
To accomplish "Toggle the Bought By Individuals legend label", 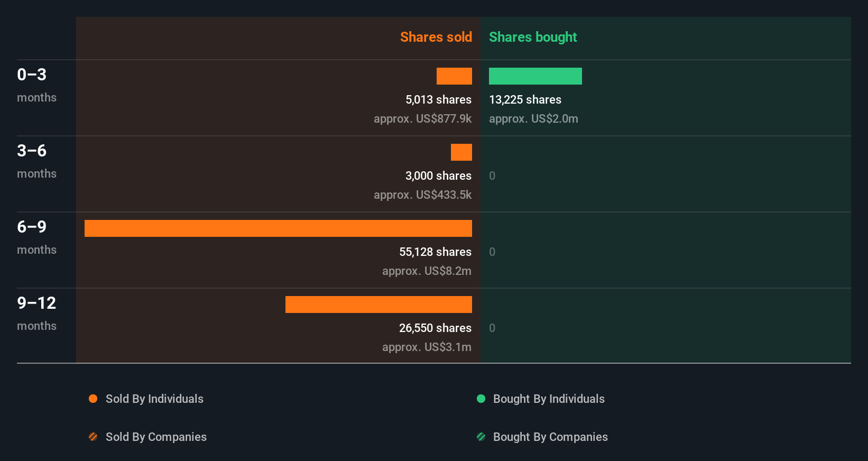I will pos(549,399).
